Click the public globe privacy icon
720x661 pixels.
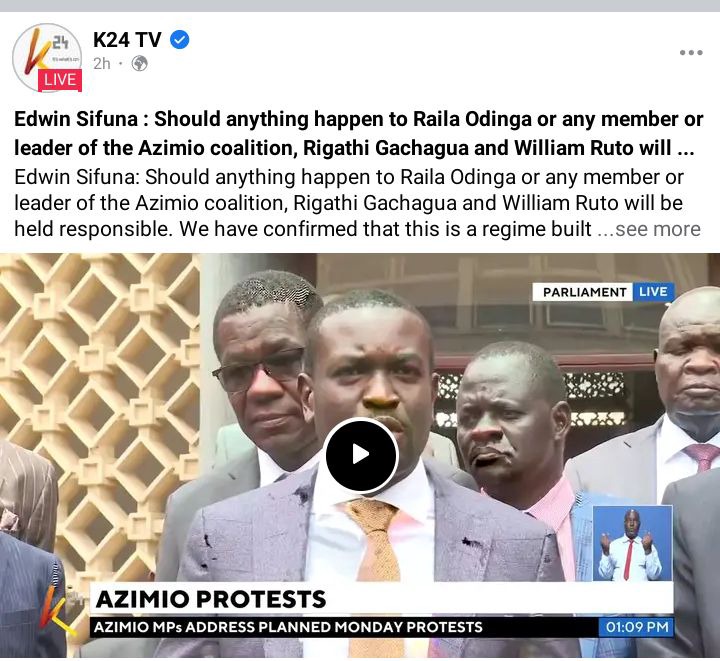[x=140, y=63]
